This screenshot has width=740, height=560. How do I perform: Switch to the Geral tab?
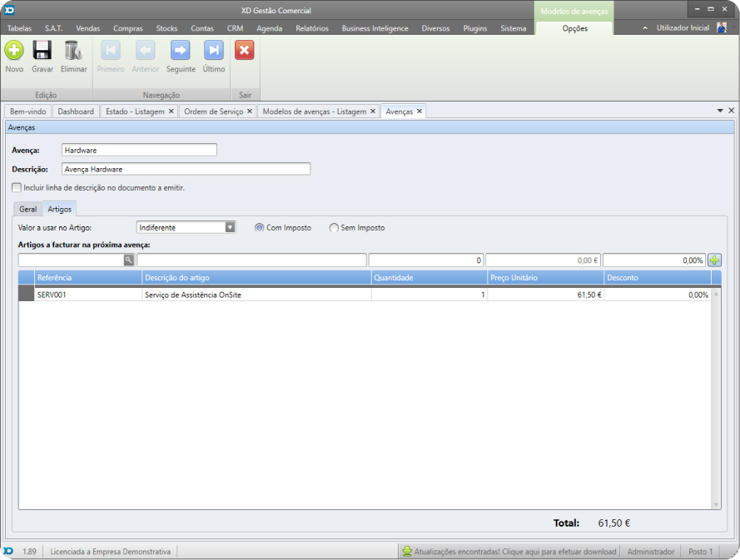tap(28, 209)
